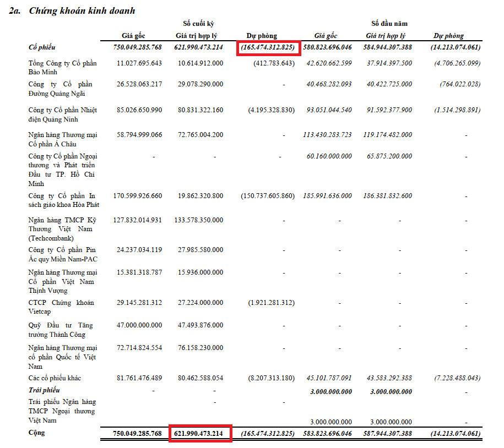Click the cost value 113.430.283.723
Viewport: 504px width, 448px height.
(327, 135)
